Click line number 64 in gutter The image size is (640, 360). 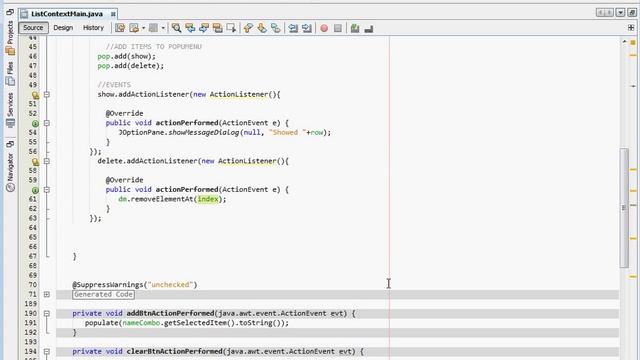point(33,227)
